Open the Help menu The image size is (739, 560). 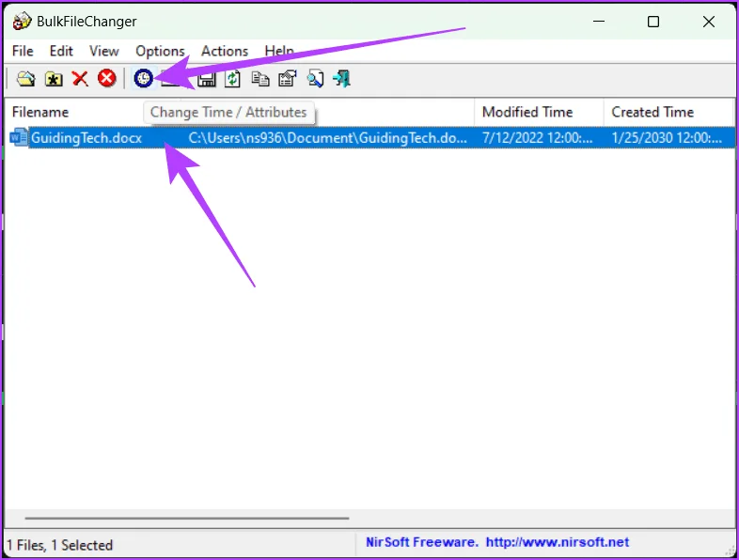click(x=279, y=51)
